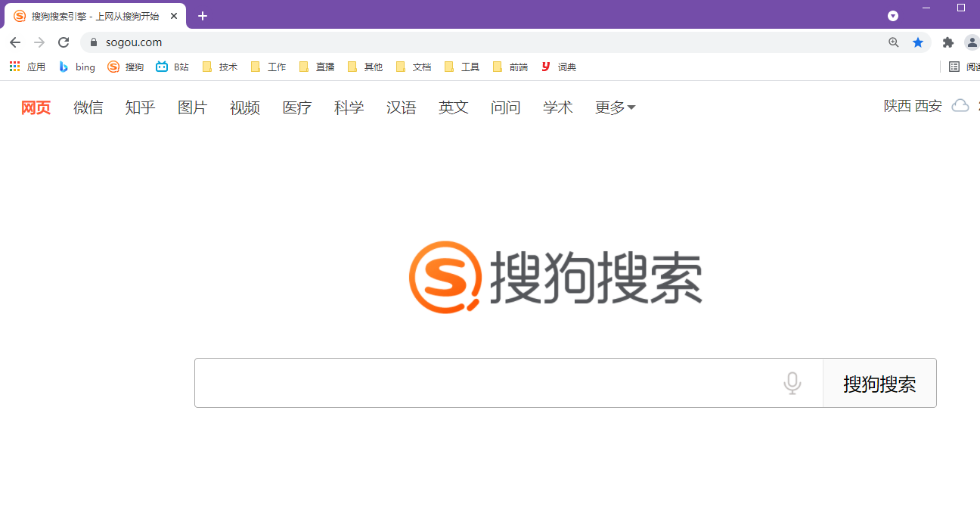Switch to 知乎 search
This screenshot has height=510, width=980.
point(140,107)
